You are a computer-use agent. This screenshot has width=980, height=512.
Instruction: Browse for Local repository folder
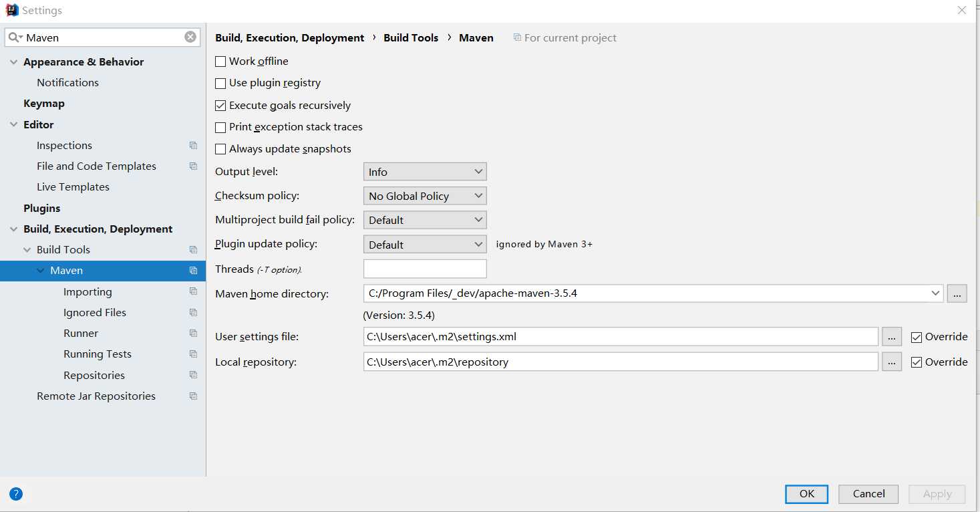[892, 362]
